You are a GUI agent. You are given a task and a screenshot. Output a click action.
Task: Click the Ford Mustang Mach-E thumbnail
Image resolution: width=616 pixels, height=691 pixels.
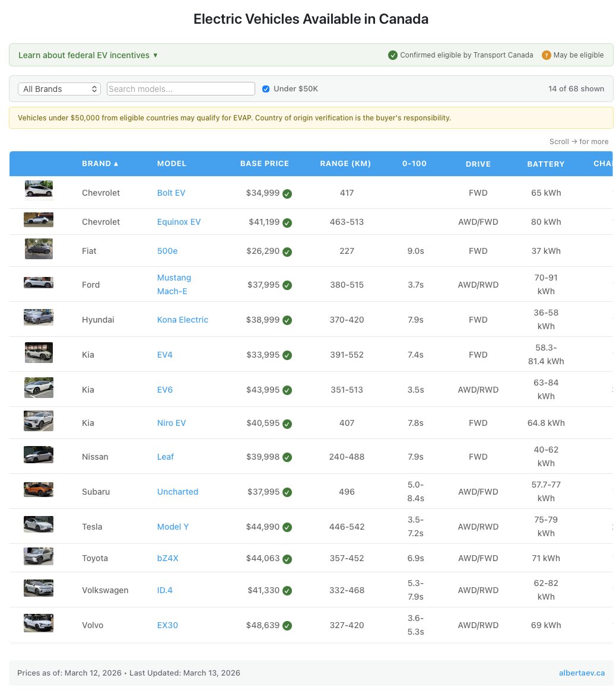tap(39, 282)
